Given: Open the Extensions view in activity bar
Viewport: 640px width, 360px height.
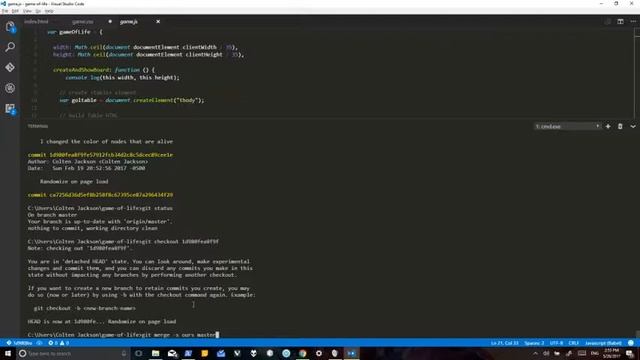Looking at the screenshot, I should pos(10,109).
